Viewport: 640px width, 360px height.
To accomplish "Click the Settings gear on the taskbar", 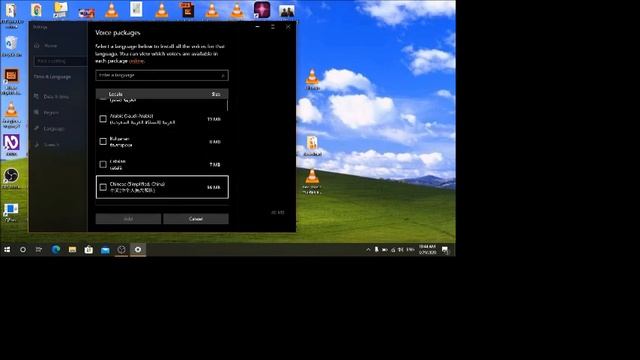I will coord(138,249).
